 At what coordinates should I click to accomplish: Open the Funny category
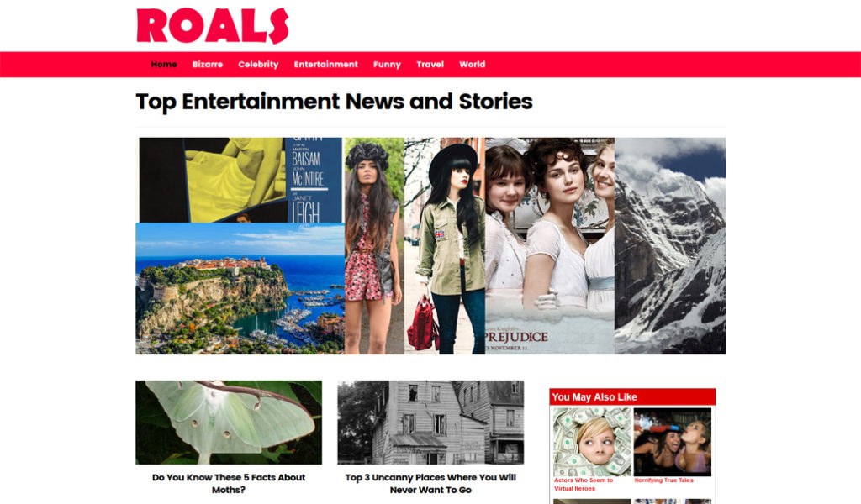coord(387,64)
